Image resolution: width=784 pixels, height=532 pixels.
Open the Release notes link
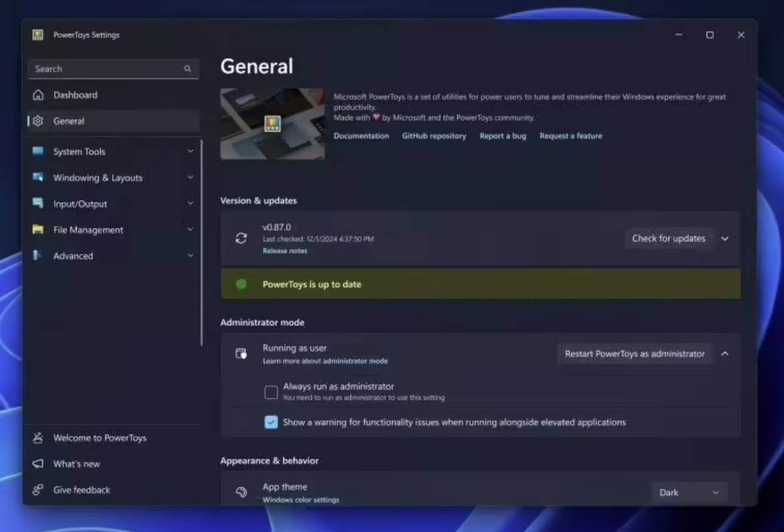point(285,251)
